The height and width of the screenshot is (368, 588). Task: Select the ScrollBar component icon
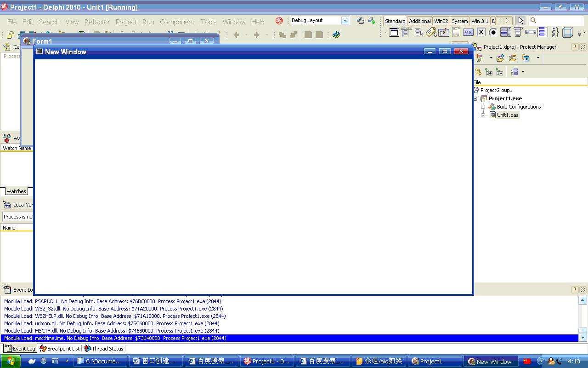[530, 32]
